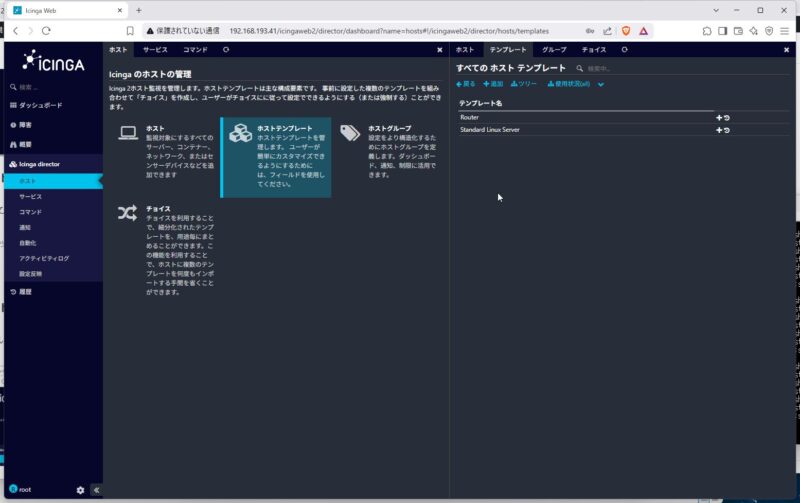Select 設定反映 in the sidebar
Image resolution: width=800 pixels, height=503 pixels.
(x=31, y=274)
